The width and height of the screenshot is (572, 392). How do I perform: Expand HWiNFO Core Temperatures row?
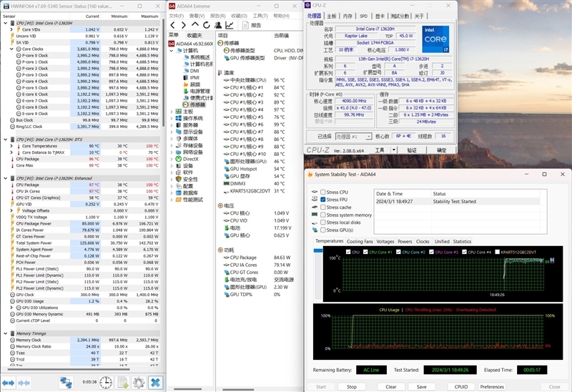[x=11, y=146]
